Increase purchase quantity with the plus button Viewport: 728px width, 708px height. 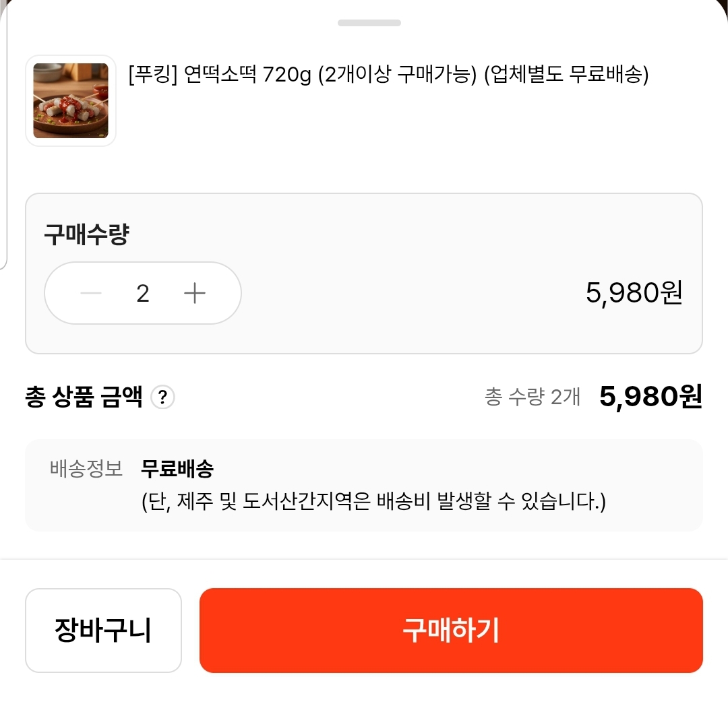click(195, 293)
